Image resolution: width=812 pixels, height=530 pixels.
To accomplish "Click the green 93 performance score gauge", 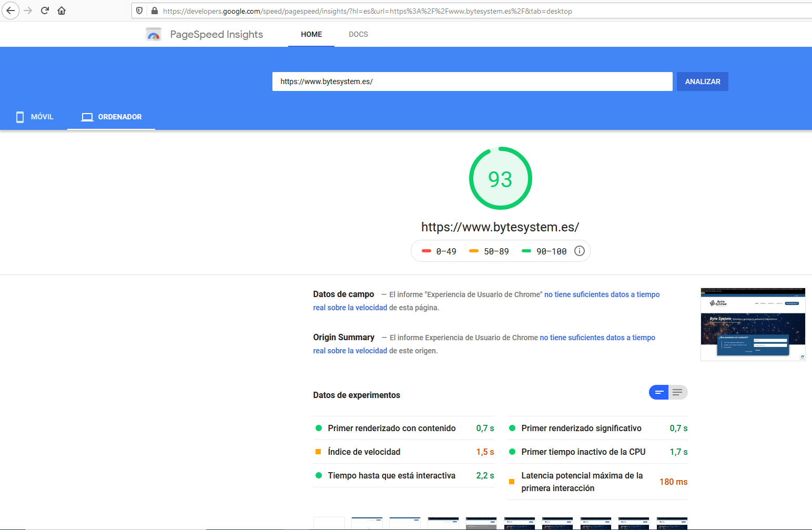I will [x=500, y=178].
